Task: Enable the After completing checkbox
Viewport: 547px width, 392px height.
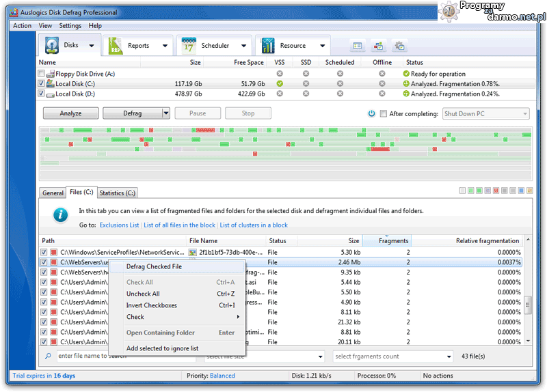Action: point(384,113)
